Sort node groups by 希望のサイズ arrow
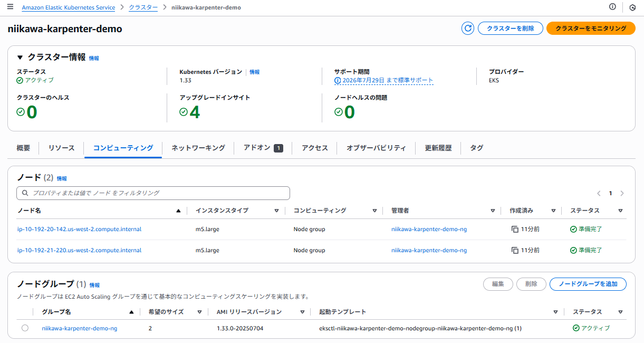 click(x=199, y=312)
